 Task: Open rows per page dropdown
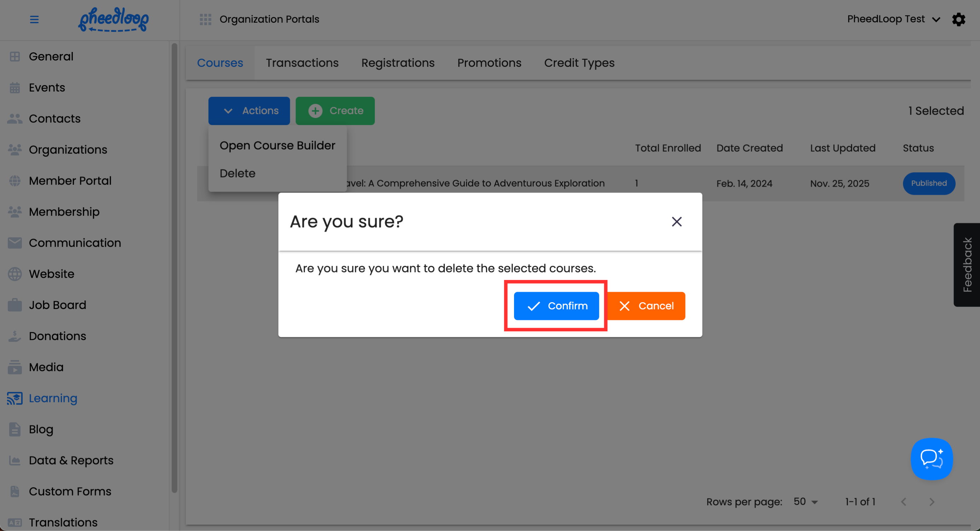[x=805, y=502]
